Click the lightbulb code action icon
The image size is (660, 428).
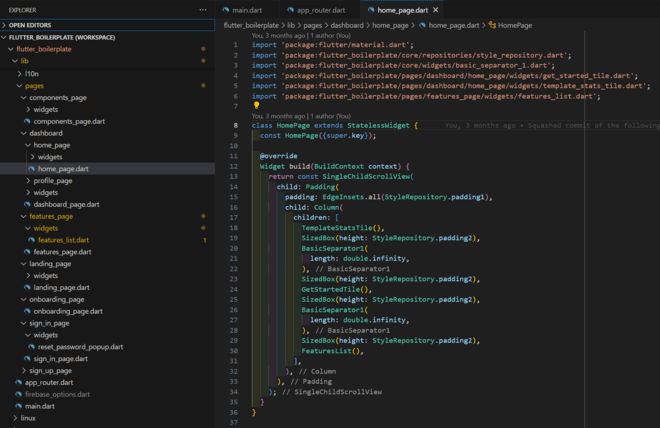(x=256, y=105)
